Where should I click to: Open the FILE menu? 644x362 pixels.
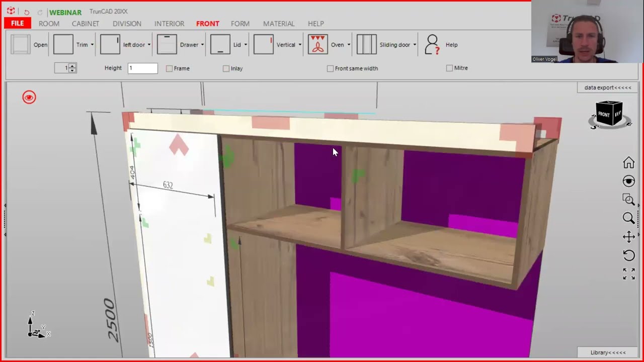click(x=18, y=23)
